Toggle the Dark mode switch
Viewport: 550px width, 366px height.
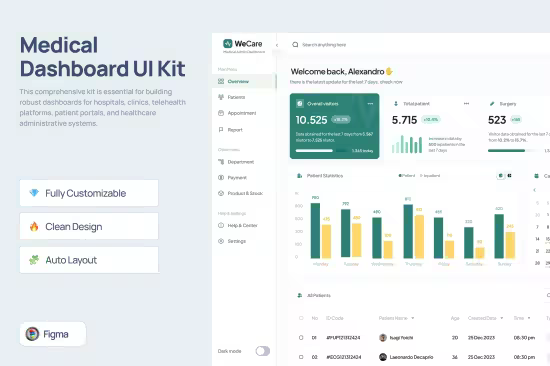(262, 351)
